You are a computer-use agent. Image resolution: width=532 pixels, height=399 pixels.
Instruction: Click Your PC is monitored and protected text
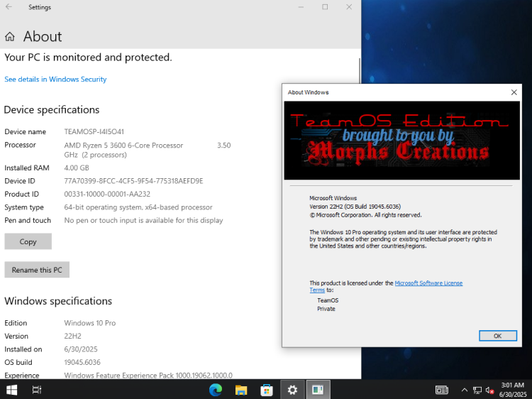88,58
